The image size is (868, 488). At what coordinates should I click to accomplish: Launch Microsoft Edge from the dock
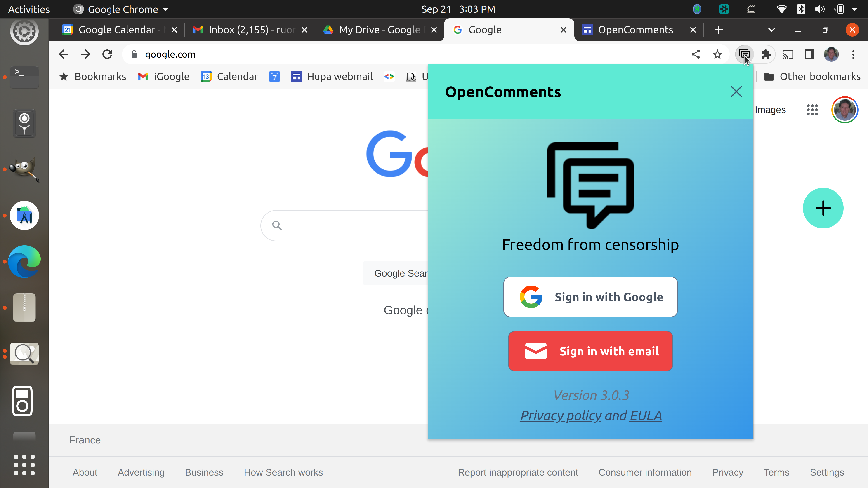[x=24, y=262]
